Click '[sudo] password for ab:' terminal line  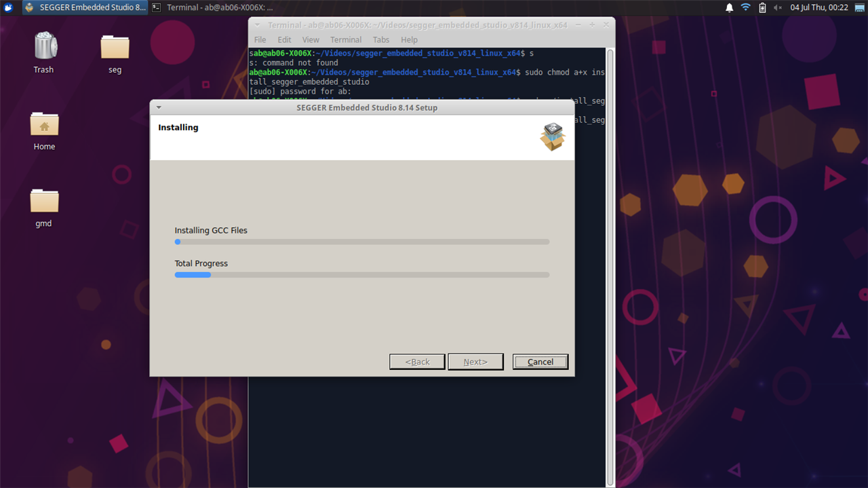pyautogui.click(x=300, y=91)
